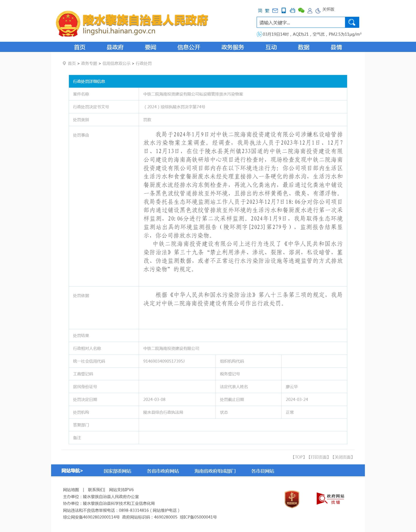Go to 信用信息双公示 in the breadcrumb

(x=116, y=63)
